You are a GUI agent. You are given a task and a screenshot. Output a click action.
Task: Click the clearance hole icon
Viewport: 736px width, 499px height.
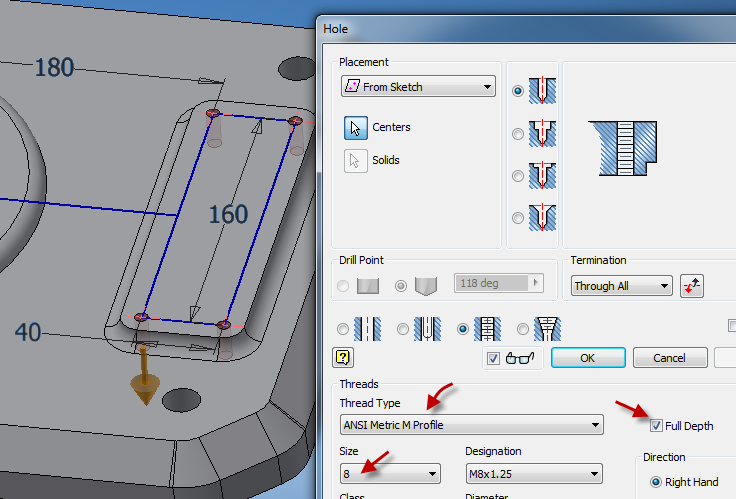(x=428, y=329)
